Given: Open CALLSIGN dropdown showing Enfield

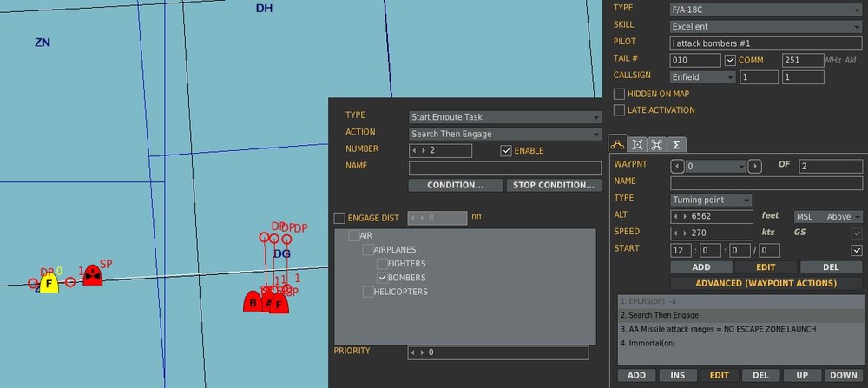Looking at the screenshot, I should click(x=702, y=77).
